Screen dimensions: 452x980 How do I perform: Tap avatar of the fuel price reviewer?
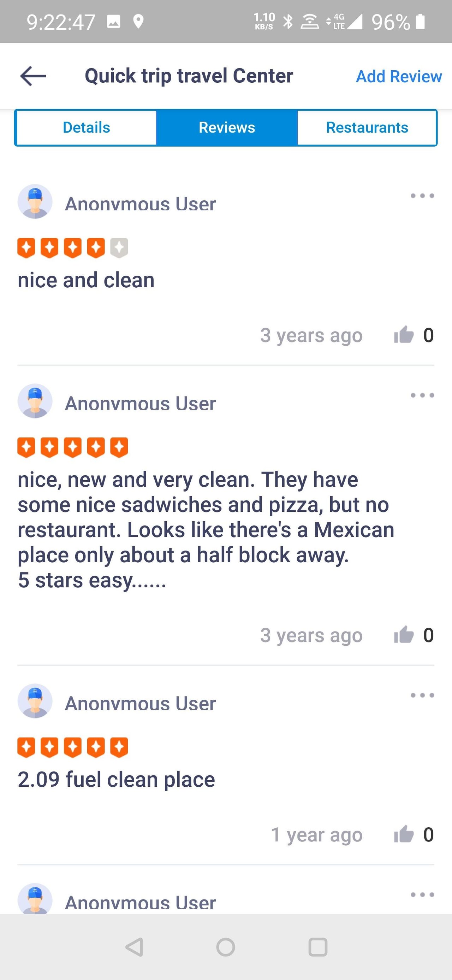point(35,701)
